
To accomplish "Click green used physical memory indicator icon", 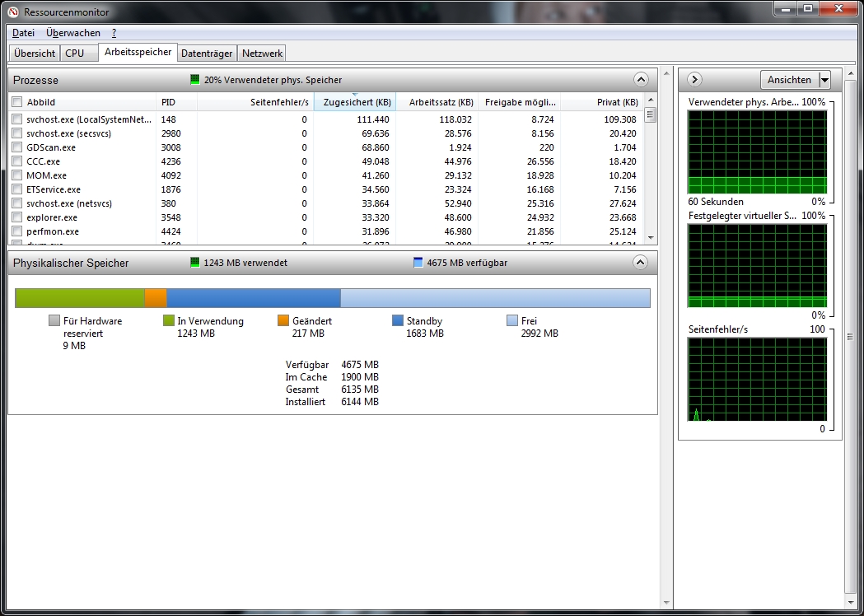I will click(194, 80).
